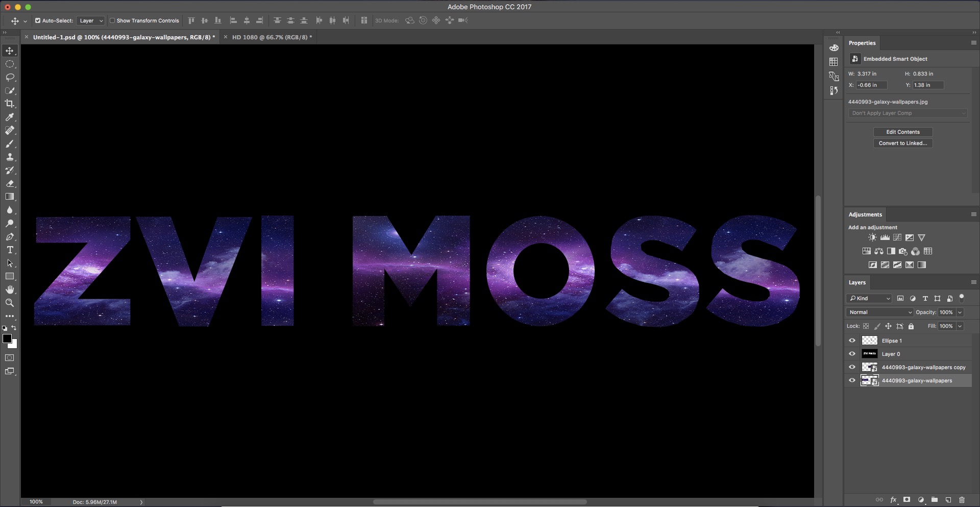Viewport: 980px width, 507px height.
Task: Toggle Edit in Quick Mask Mode
Action: pyautogui.click(x=10, y=358)
